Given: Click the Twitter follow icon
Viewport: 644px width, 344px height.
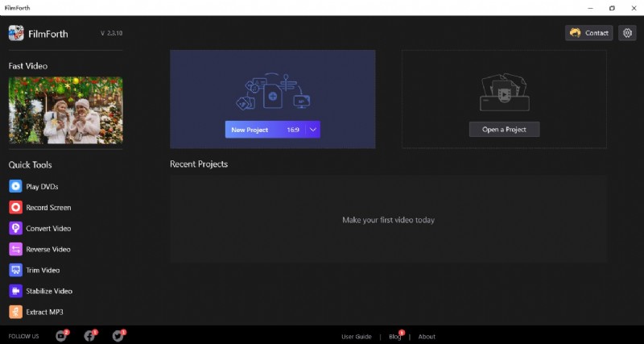Looking at the screenshot, I should (118, 336).
